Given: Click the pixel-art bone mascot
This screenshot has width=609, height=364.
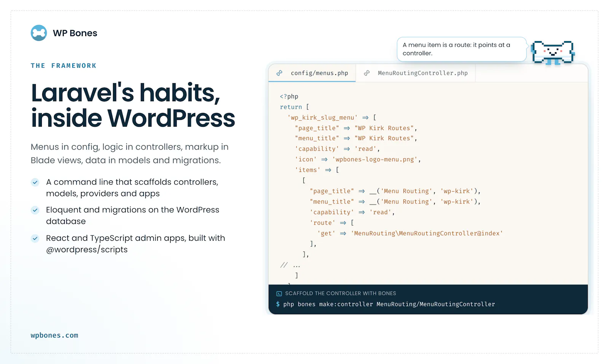Looking at the screenshot, I should tap(553, 52).
